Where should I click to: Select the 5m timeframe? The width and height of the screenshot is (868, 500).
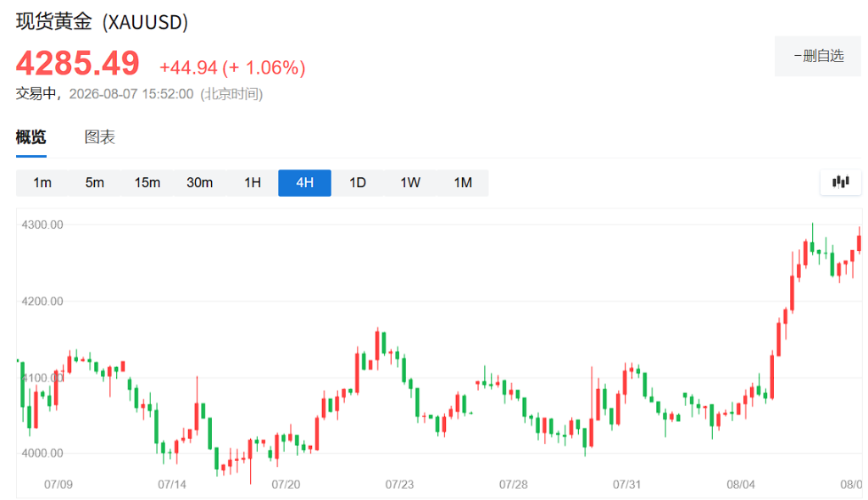95,183
